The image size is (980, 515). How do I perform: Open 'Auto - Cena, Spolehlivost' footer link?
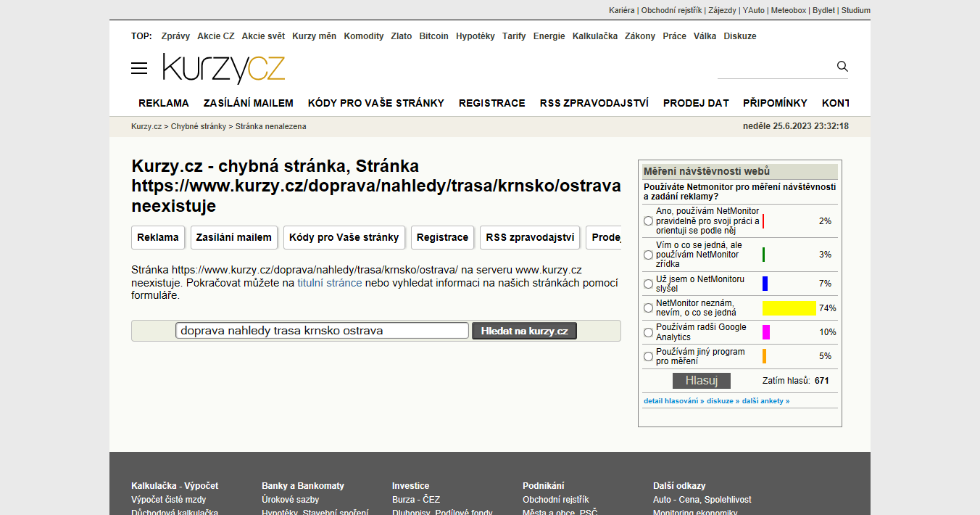coord(702,500)
